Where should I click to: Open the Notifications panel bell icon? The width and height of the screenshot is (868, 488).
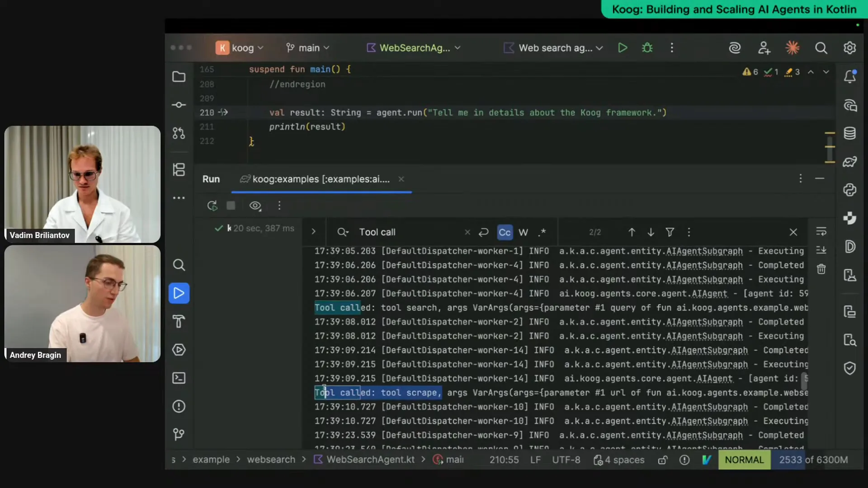(x=850, y=76)
